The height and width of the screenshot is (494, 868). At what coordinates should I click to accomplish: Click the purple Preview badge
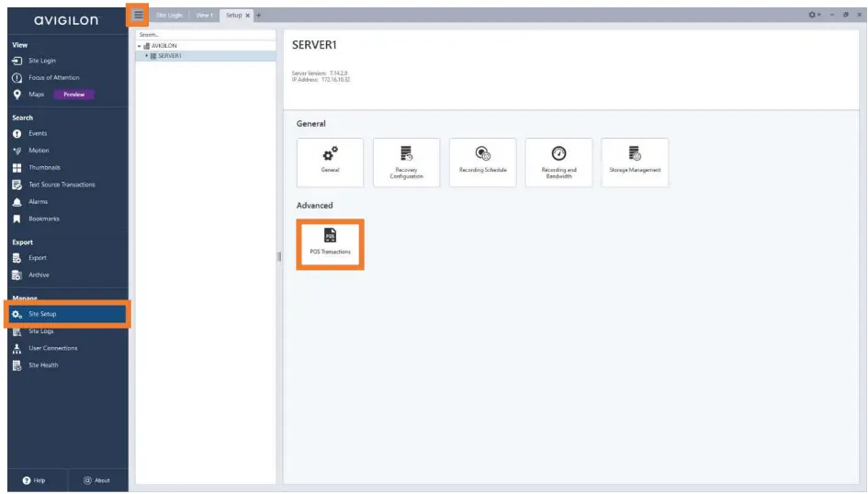73,95
